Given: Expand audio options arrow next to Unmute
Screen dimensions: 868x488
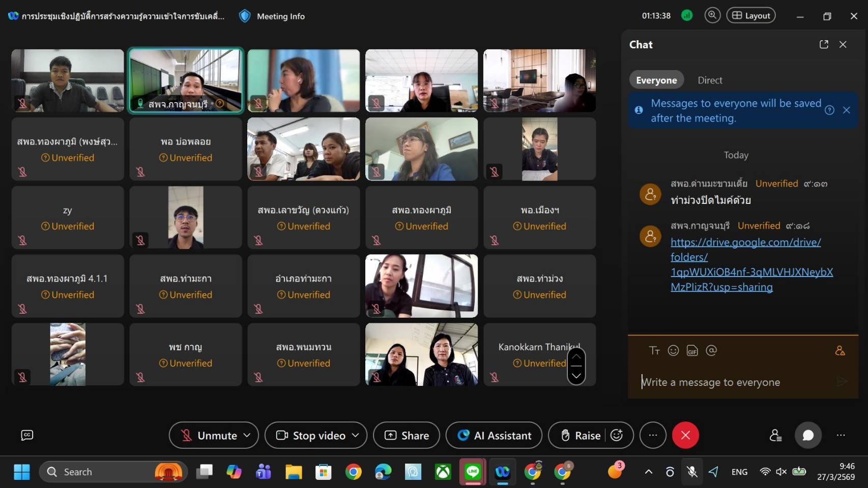Looking at the screenshot, I should 247,435.
